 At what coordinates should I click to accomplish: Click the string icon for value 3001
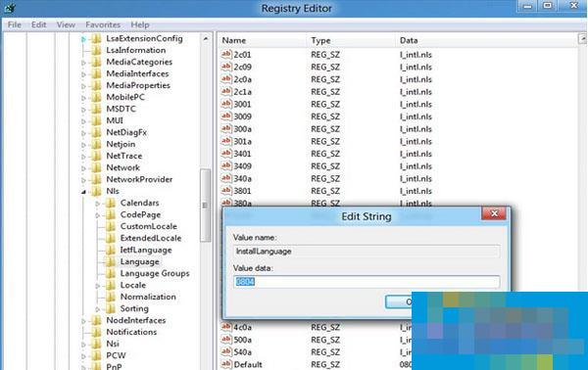(x=226, y=104)
